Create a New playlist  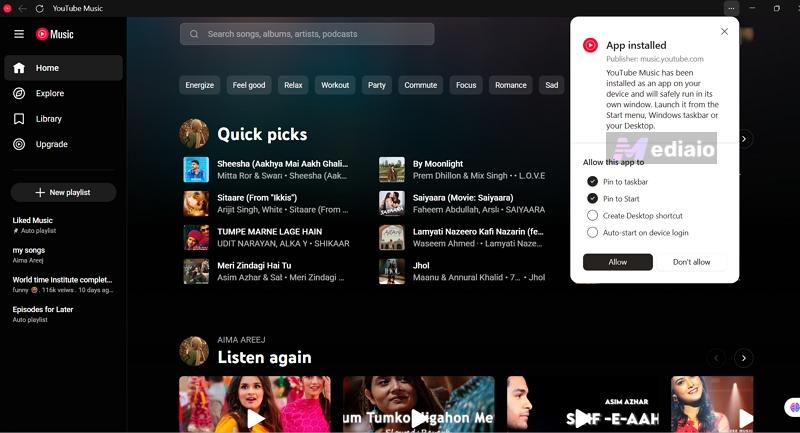63,192
